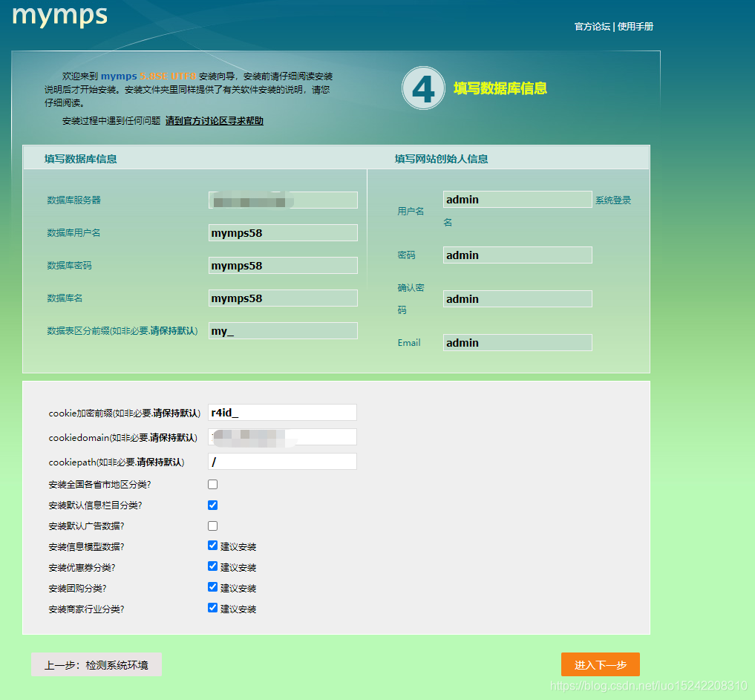Focus the 数据库用户名 field
Screen dimensions: 755x700
coord(283,233)
